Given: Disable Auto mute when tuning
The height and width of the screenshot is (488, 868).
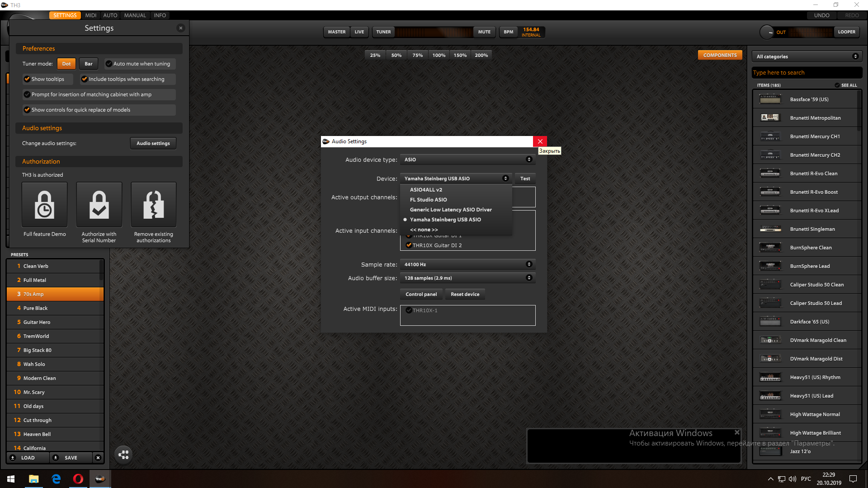Looking at the screenshot, I should coord(109,64).
